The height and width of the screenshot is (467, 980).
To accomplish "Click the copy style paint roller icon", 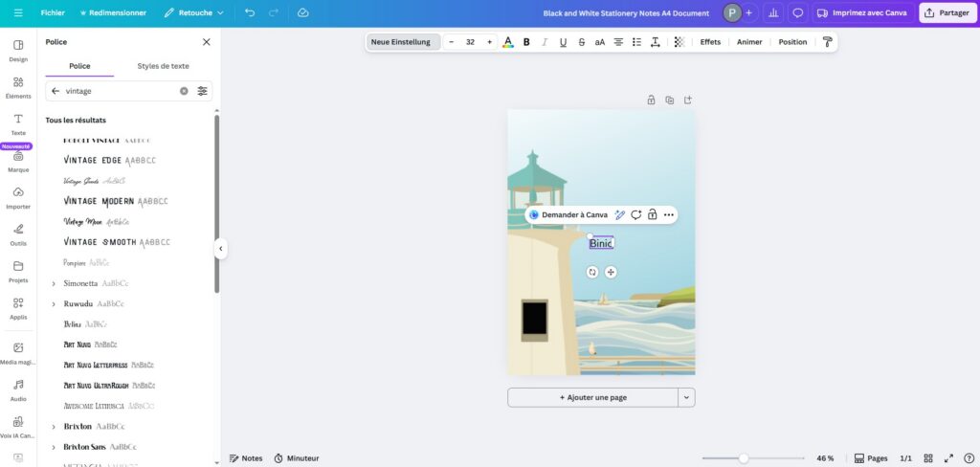I will click(x=827, y=42).
